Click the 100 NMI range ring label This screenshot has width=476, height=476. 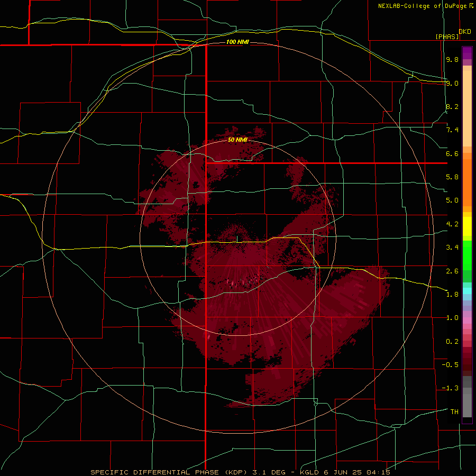(237, 42)
